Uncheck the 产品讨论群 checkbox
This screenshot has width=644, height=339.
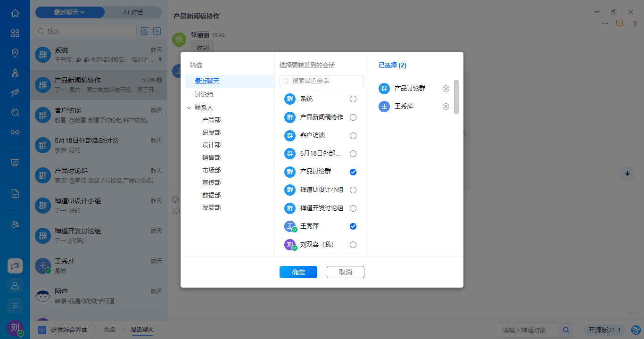353,172
